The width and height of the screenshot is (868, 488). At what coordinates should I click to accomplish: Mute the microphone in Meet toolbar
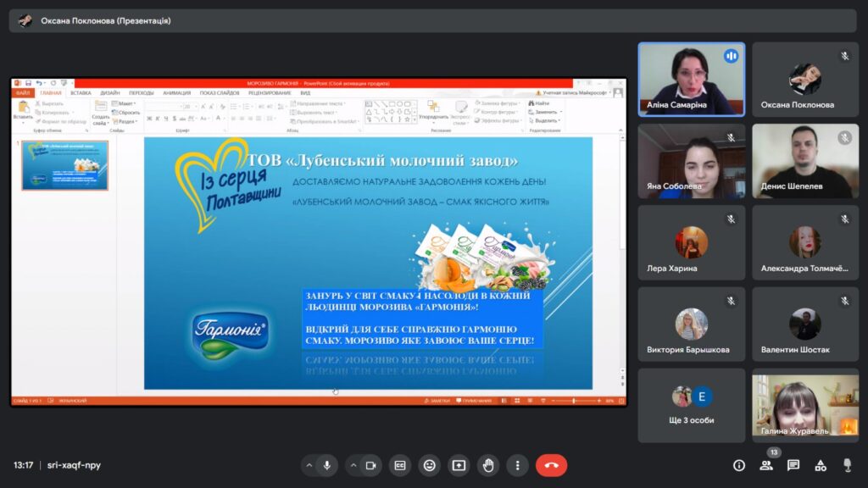(327, 465)
